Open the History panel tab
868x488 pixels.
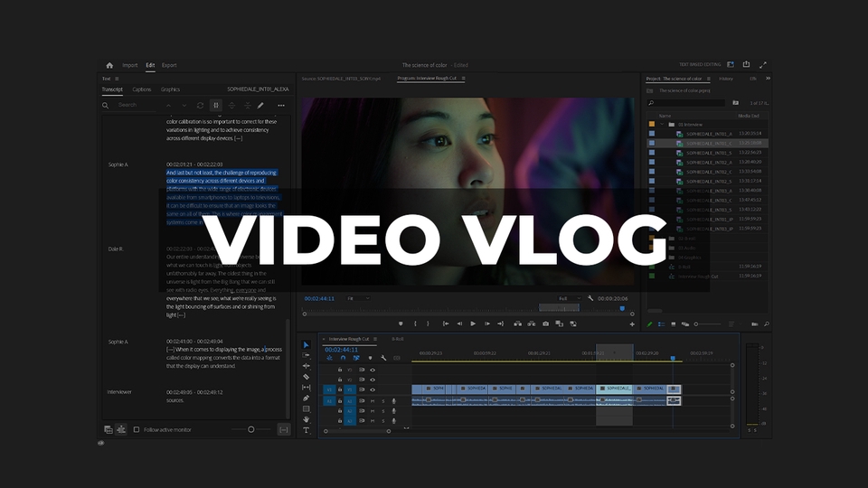click(x=726, y=79)
